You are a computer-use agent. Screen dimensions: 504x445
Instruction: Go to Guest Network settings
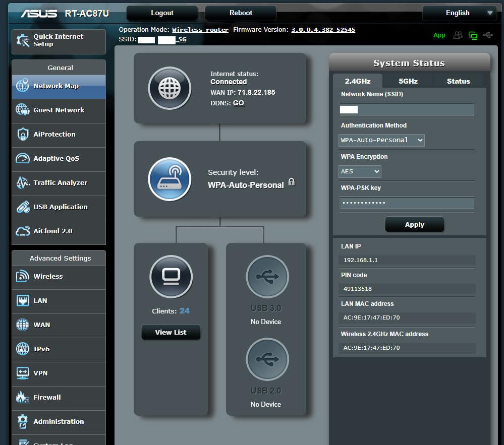[59, 111]
